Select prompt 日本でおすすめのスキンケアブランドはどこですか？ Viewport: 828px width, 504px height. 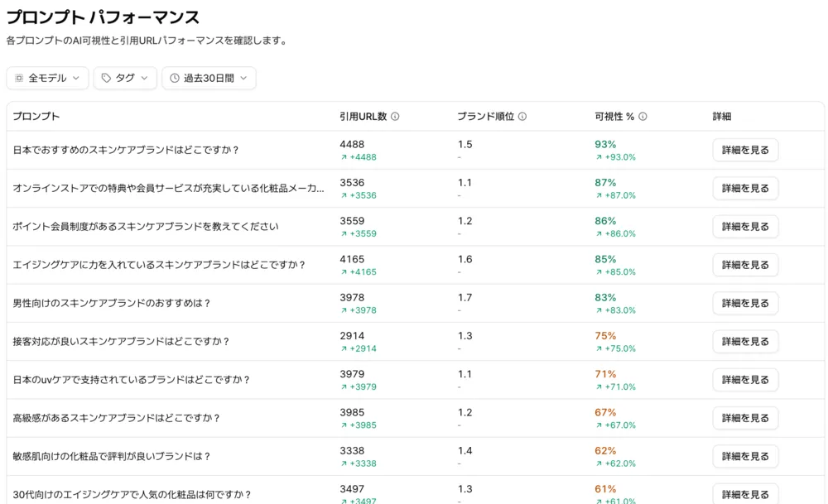click(x=126, y=150)
